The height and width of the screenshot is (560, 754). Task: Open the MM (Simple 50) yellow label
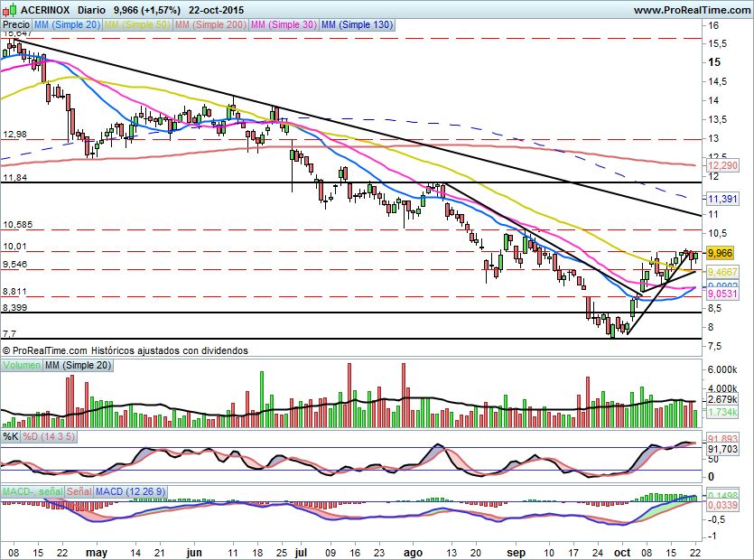pyautogui.click(x=137, y=25)
